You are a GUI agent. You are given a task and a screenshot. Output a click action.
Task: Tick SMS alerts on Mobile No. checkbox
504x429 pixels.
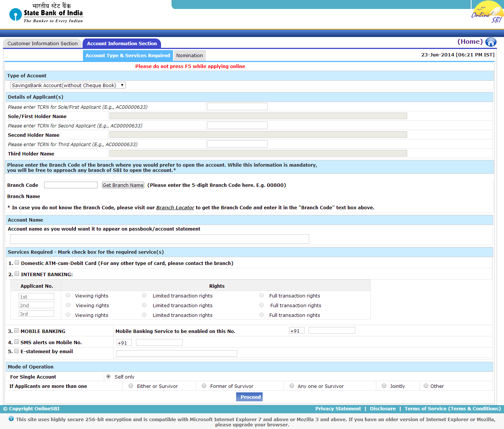16,342
